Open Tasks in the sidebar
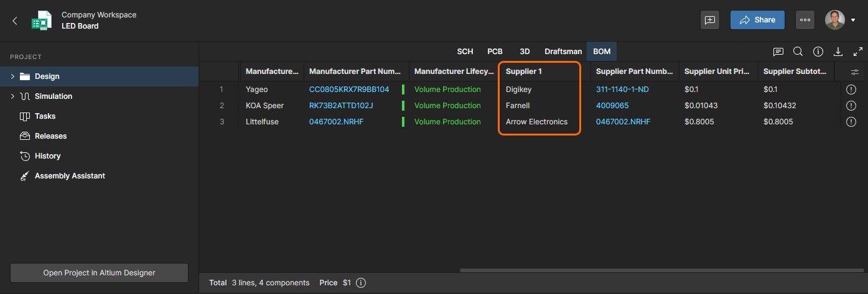Screen dimensions: 868x294 [99, 116]
